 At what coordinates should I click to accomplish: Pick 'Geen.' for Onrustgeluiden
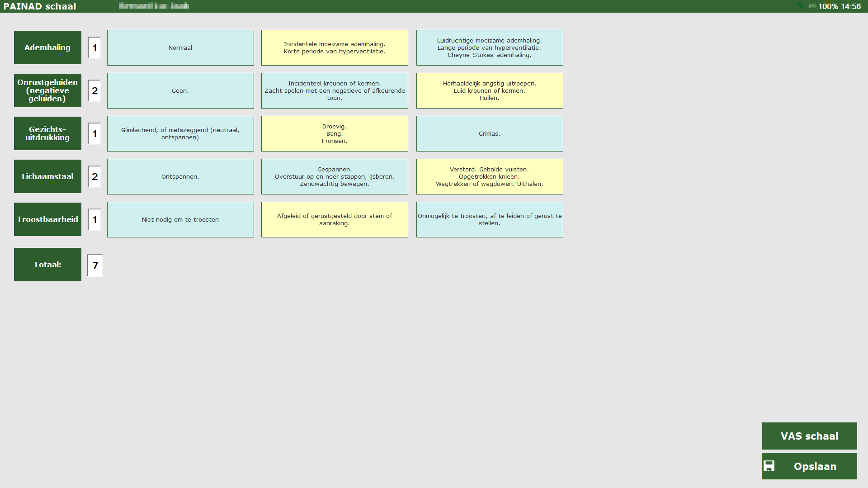click(x=180, y=91)
